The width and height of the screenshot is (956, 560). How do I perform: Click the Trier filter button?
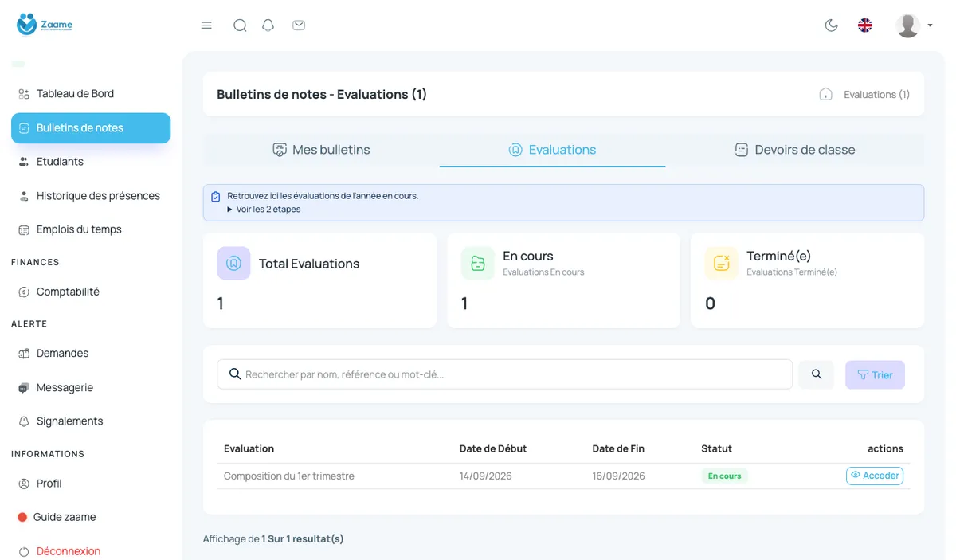click(x=875, y=374)
